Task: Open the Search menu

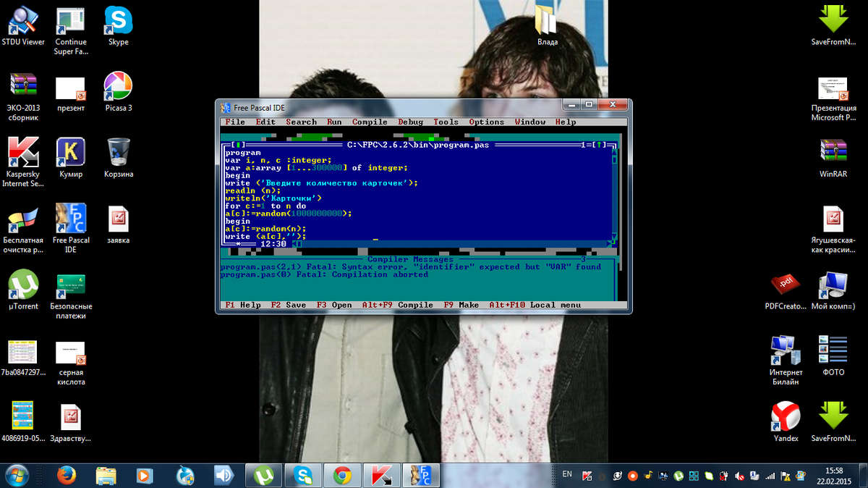Action: click(301, 122)
